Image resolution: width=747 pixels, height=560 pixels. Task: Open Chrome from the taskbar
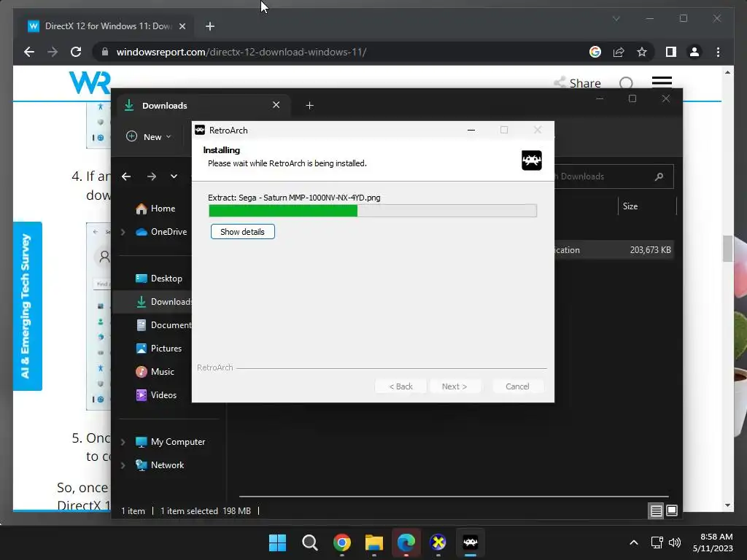(x=341, y=542)
